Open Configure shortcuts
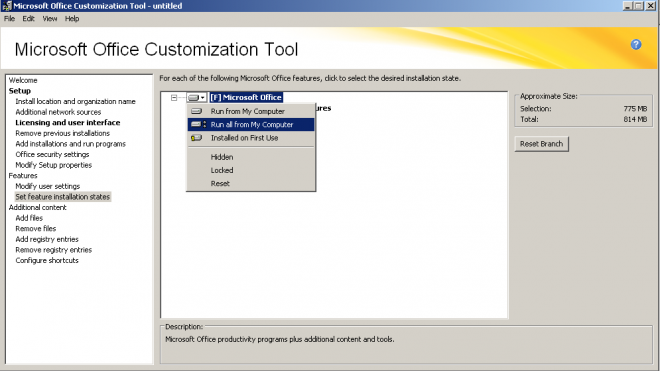Screen dimensions: 660x371 tap(47, 260)
